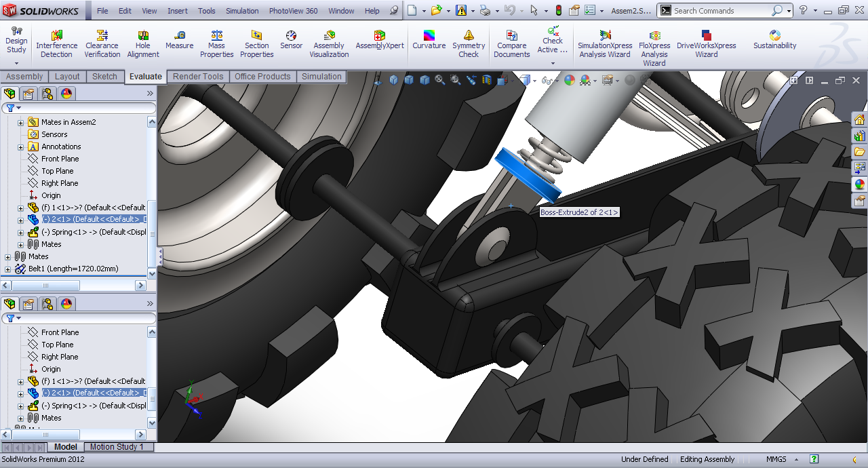Open Assembly Visualization
The width and height of the screenshot is (868, 468).
click(x=329, y=44)
